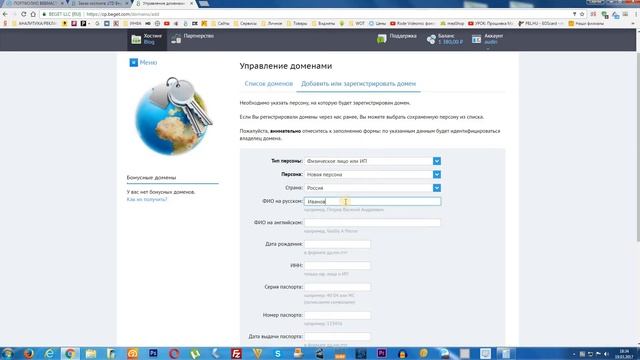Screen dimensions: 640x360
Task: Open the Личное bookmarks folder
Action: tap(271, 24)
